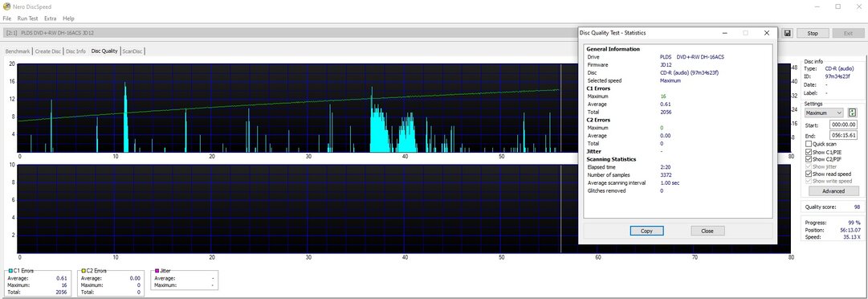This screenshot has width=868, height=299.
Task: Click the white scan position marker in top graph
Action: pyautogui.click(x=560, y=108)
